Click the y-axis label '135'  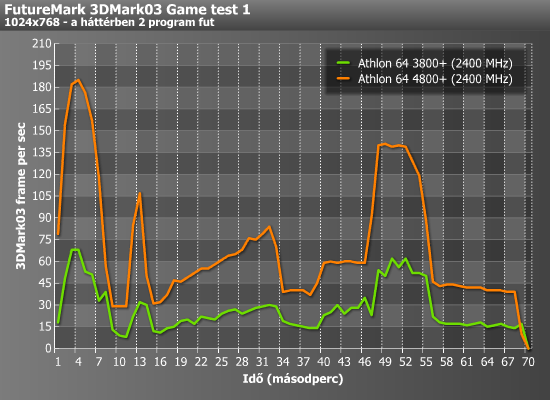pos(42,153)
